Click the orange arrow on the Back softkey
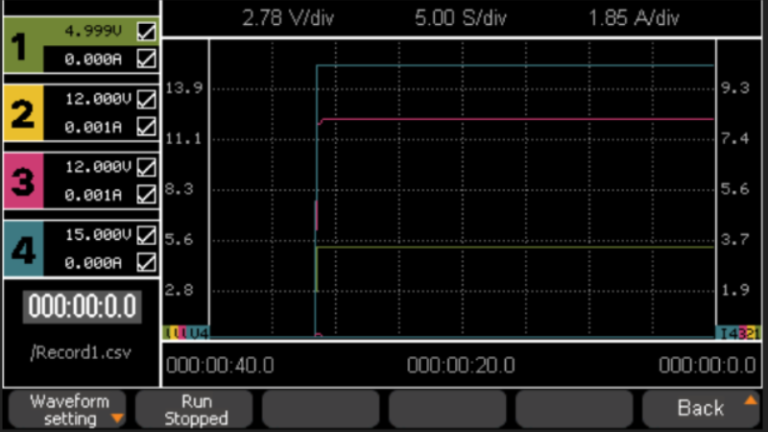 tap(750, 400)
